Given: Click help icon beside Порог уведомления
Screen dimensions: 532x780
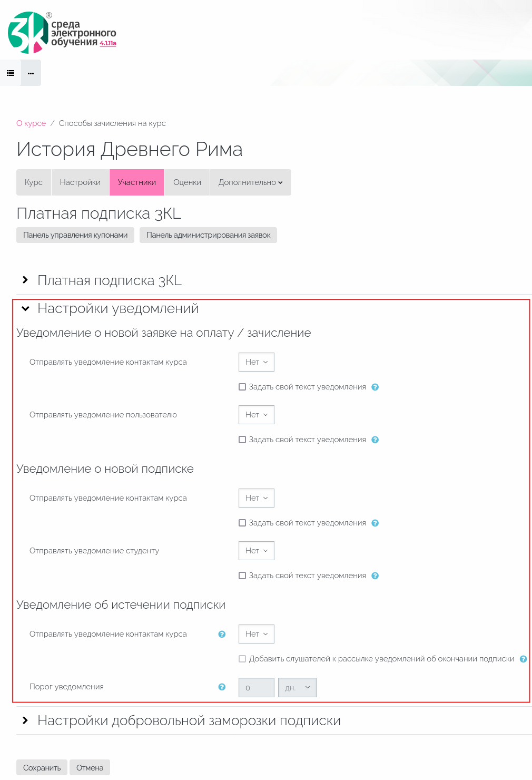Looking at the screenshot, I should pyautogui.click(x=222, y=687).
